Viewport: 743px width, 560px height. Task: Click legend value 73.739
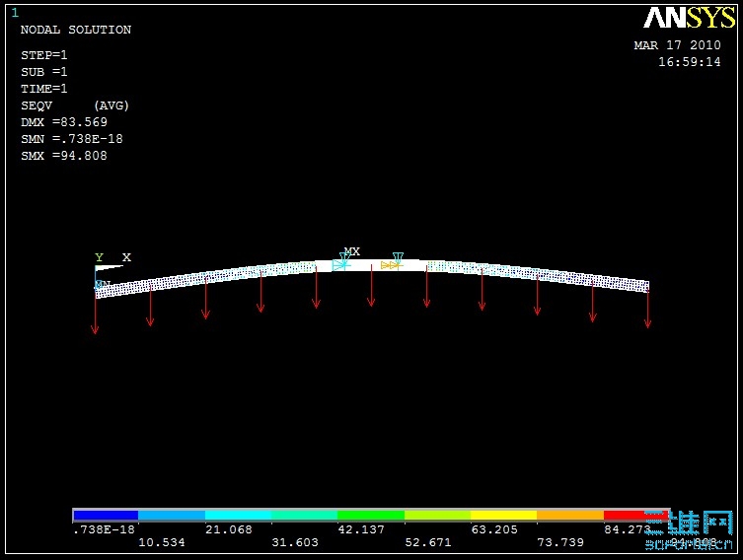560,542
